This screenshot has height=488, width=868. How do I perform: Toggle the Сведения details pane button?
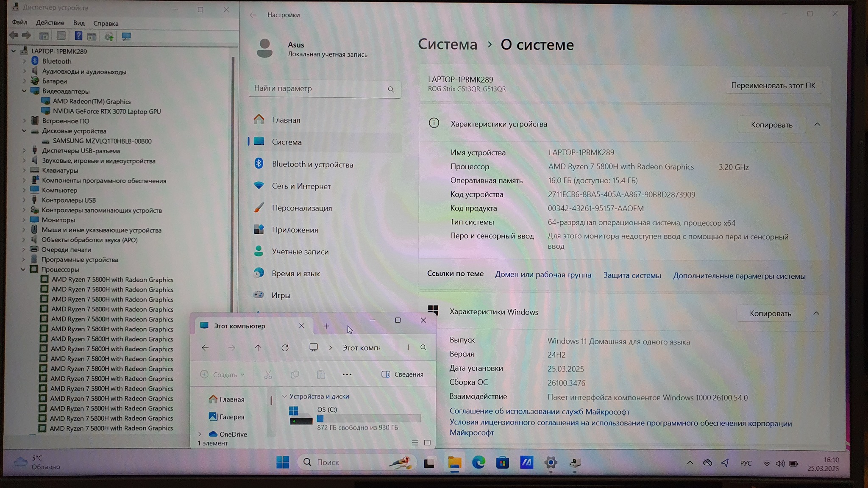403,374
